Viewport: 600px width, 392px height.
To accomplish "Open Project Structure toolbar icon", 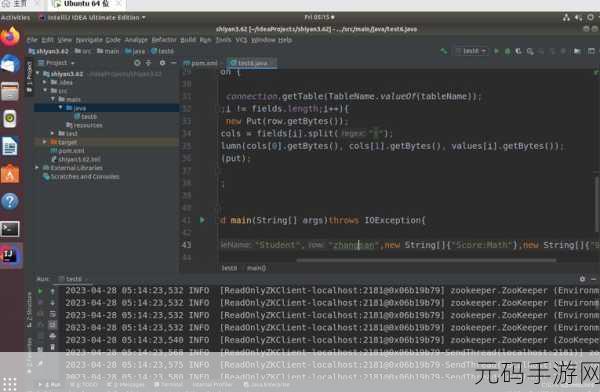I will point(577,51).
